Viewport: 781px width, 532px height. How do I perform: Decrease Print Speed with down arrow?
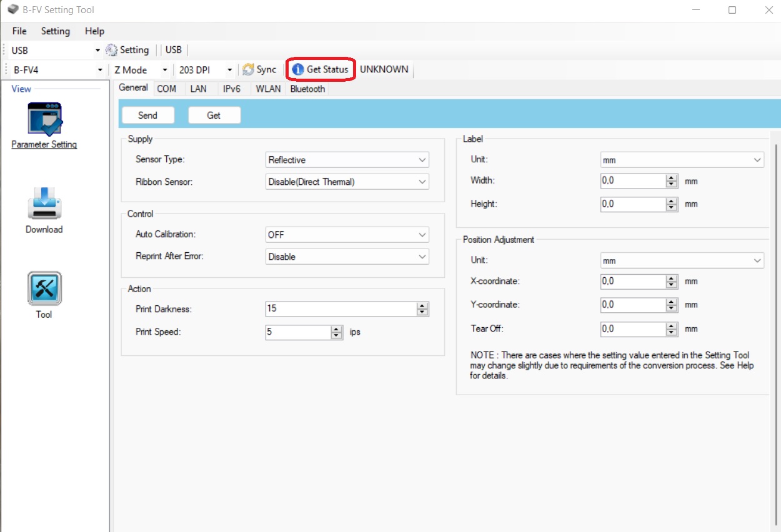point(337,335)
